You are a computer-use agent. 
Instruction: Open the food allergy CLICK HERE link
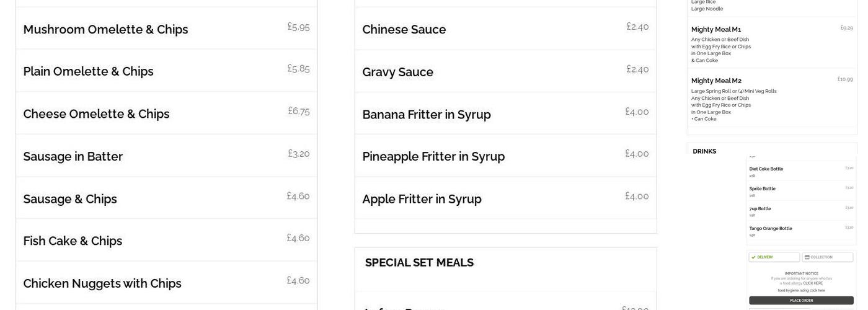813,283
